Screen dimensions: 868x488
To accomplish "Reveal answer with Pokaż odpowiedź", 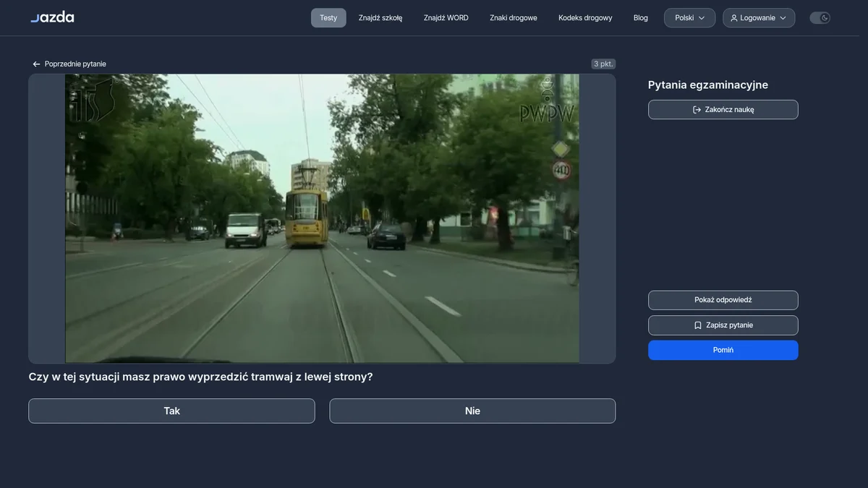I will click(x=723, y=300).
